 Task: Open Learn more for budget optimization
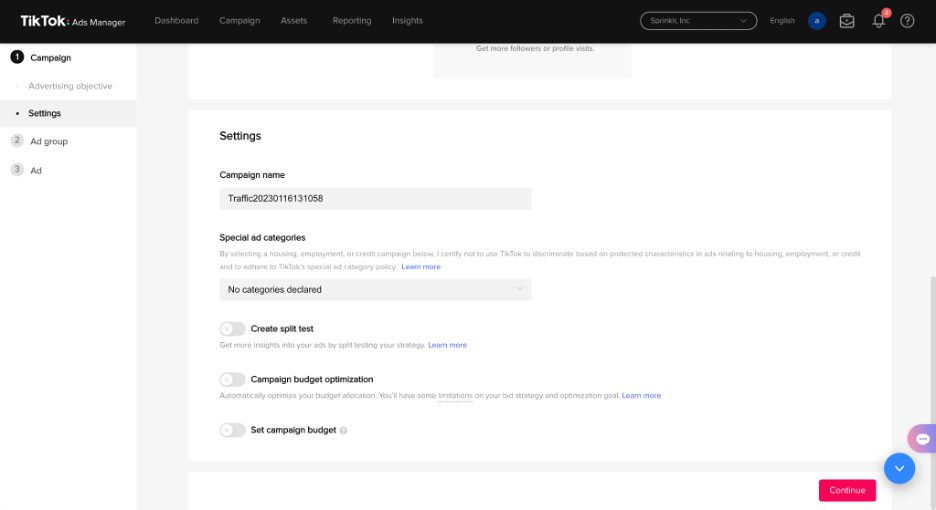pos(641,396)
